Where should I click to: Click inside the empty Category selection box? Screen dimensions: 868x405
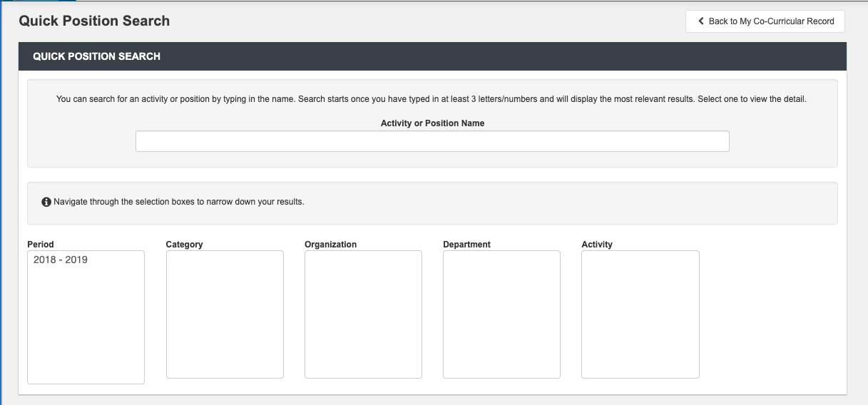[x=225, y=314]
